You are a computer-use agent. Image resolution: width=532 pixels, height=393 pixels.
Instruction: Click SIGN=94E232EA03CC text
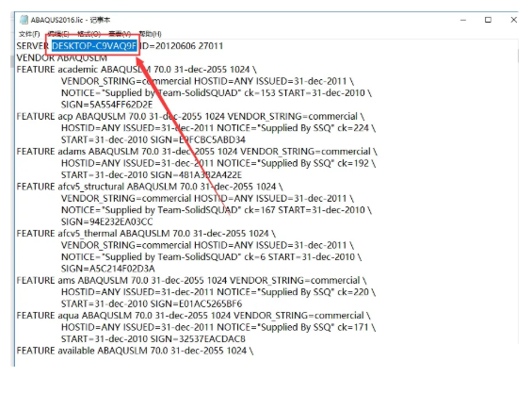[x=107, y=221]
